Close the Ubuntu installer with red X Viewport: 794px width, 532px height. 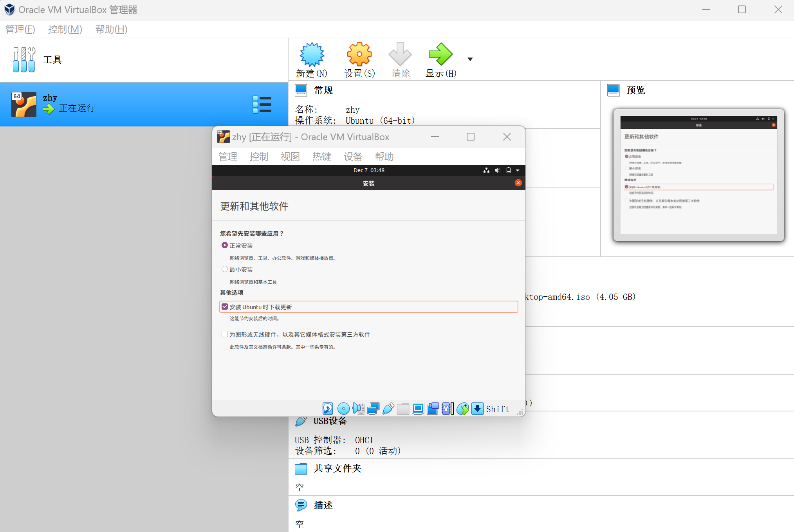[x=518, y=183]
